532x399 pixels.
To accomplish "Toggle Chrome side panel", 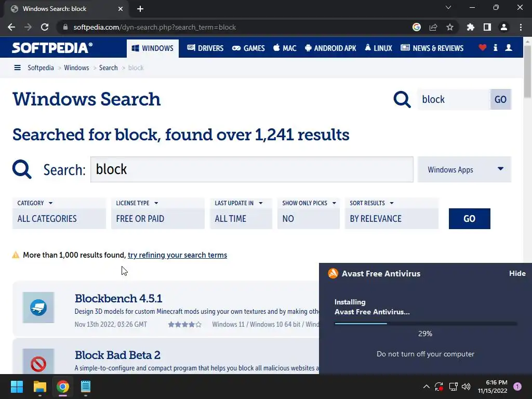I will [487, 27].
